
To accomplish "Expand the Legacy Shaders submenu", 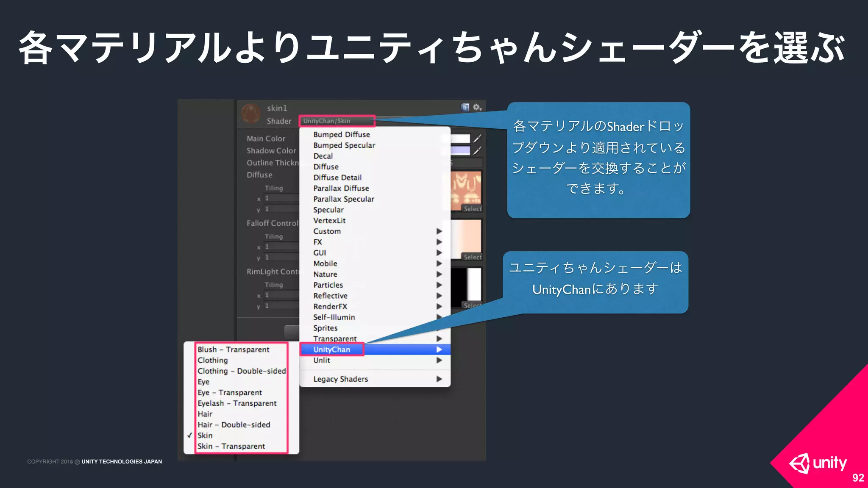I will coord(375,379).
